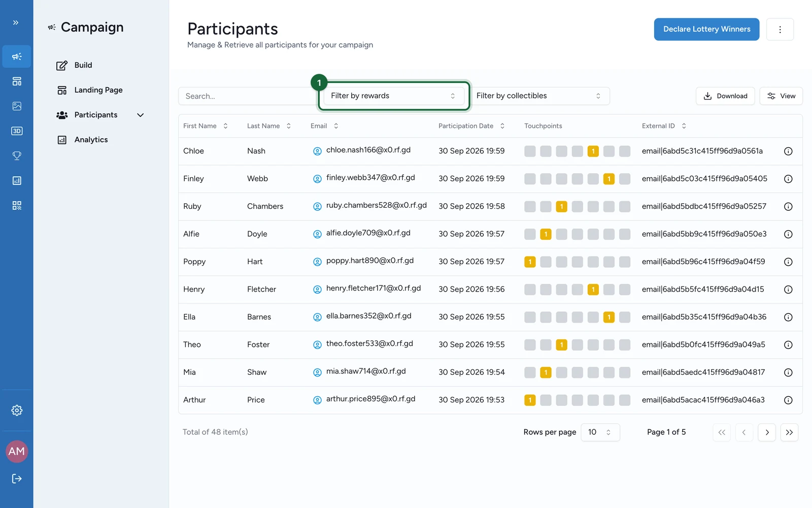
Task: Open the layout template icon in sidebar
Action: (17, 81)
